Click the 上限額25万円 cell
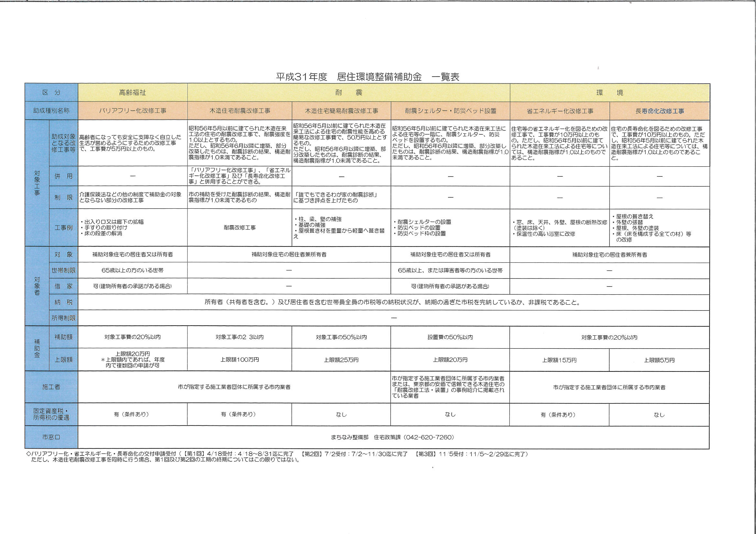Screen dimensions: 756x534 341,360
